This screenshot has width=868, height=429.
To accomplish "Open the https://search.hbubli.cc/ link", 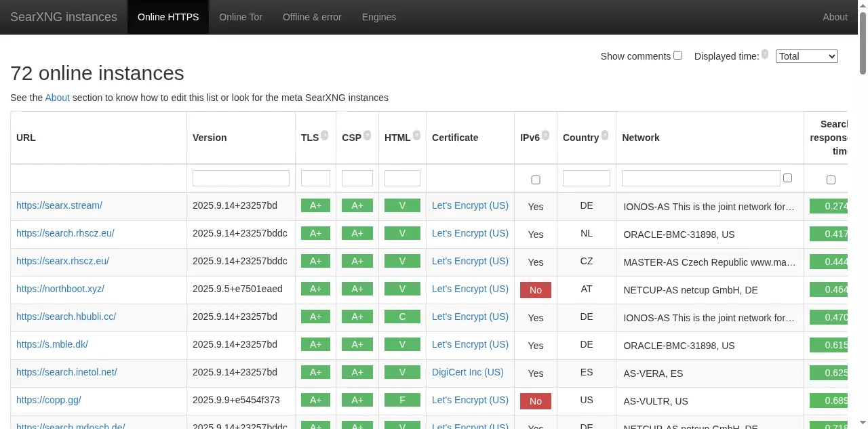I will (x=66, y=316).
